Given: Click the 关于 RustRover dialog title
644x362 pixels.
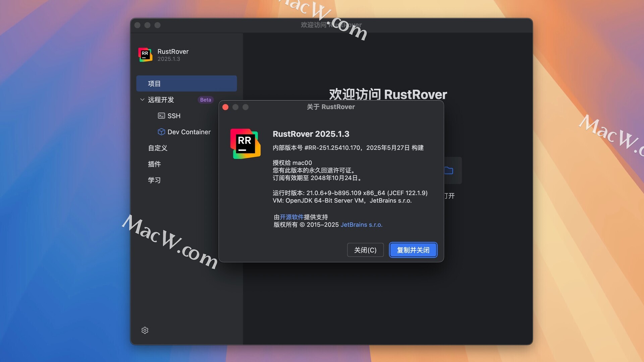Looking at the screenshot, I should click(331, 107).
